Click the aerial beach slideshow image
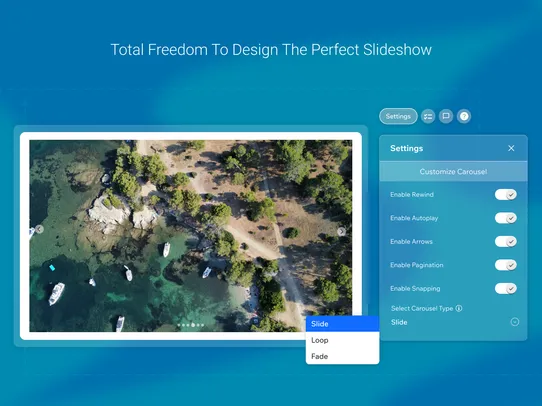This screenshot has height=406, width=542. (191, 236)
